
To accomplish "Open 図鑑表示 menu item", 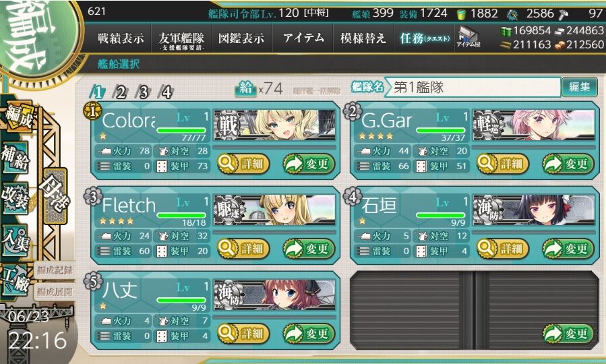I will click(241, 38).
